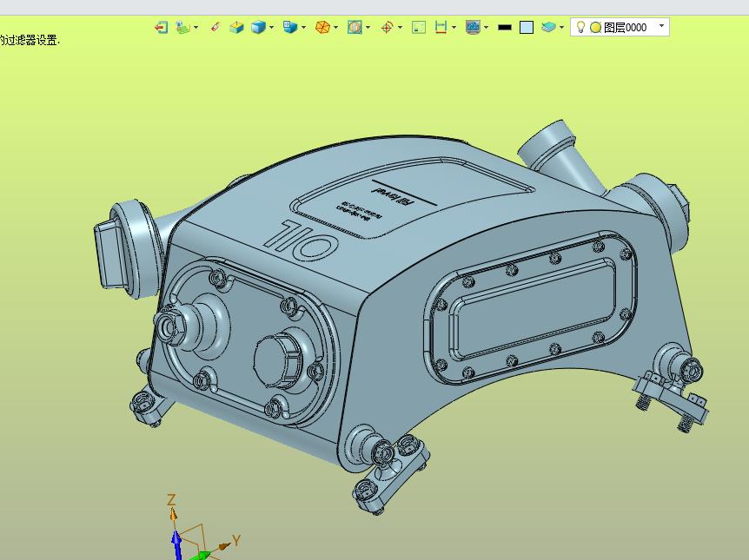
Task: Open the stacked layers dropdown arrow
Action: [x=561, y=27]
